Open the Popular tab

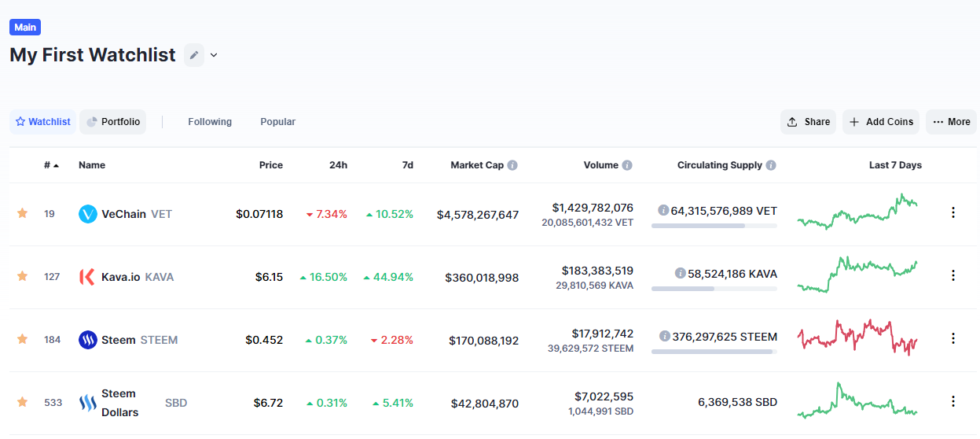[x=278, y=122]
